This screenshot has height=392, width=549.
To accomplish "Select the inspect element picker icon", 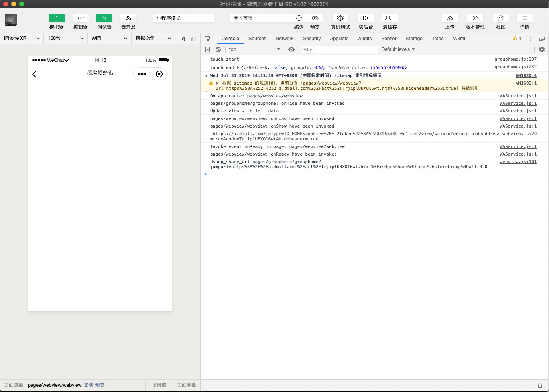I will (x=207, y=39).
